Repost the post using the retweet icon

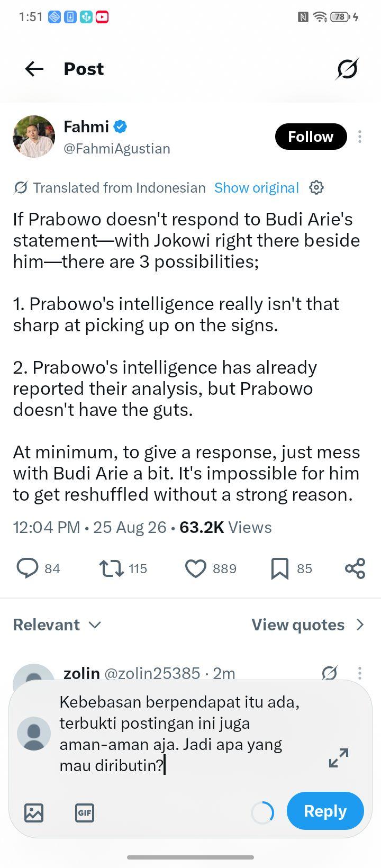coord(111,568)
